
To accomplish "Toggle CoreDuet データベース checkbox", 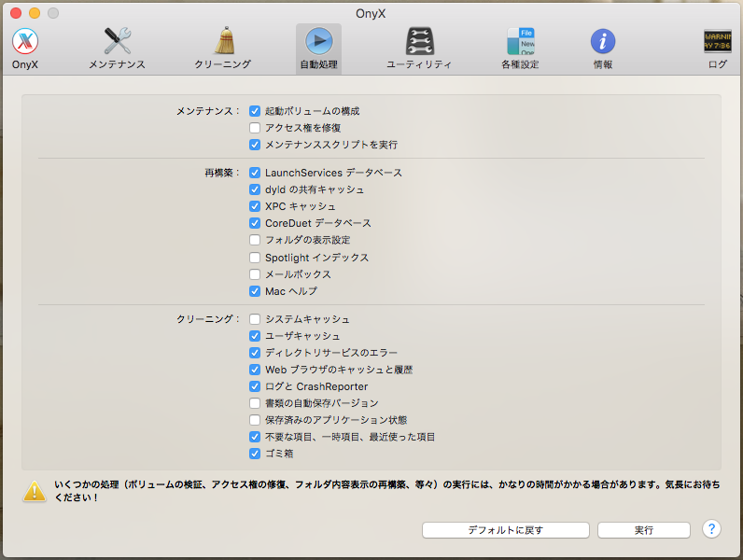I will [x=255, y=223].
